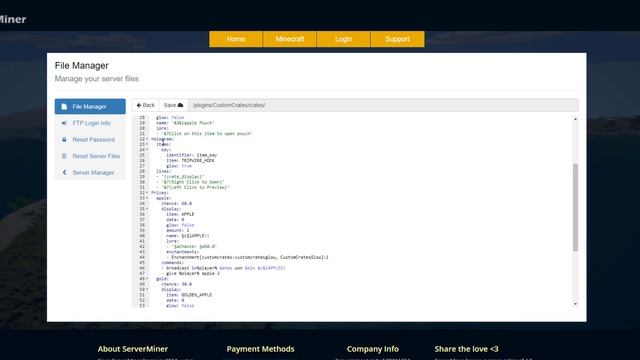Open the Minecraft navigation tab
Viewport: 640px width, 360px height.
(290, 39)
